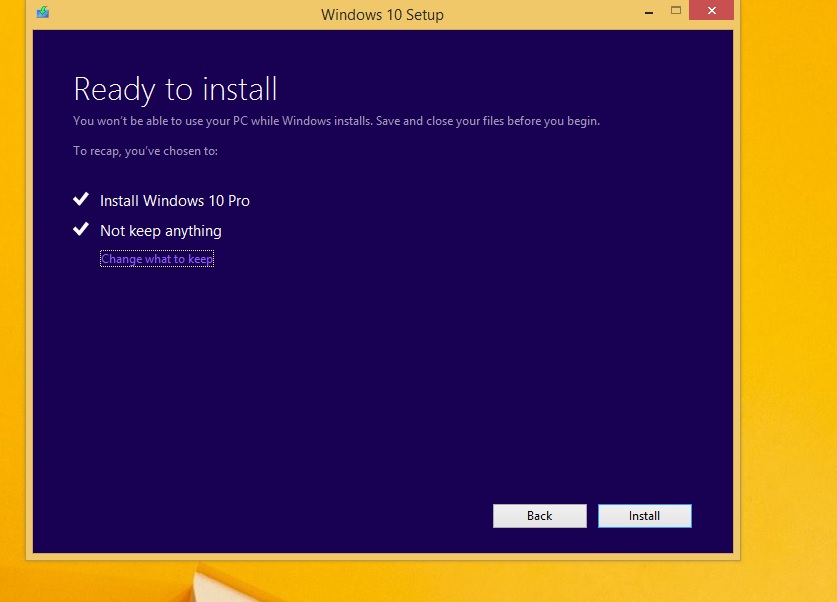Viewport: 837px width, 602px height.
Task: Select the 'Not keep anything' text
Action: click(x=161, y=231)
